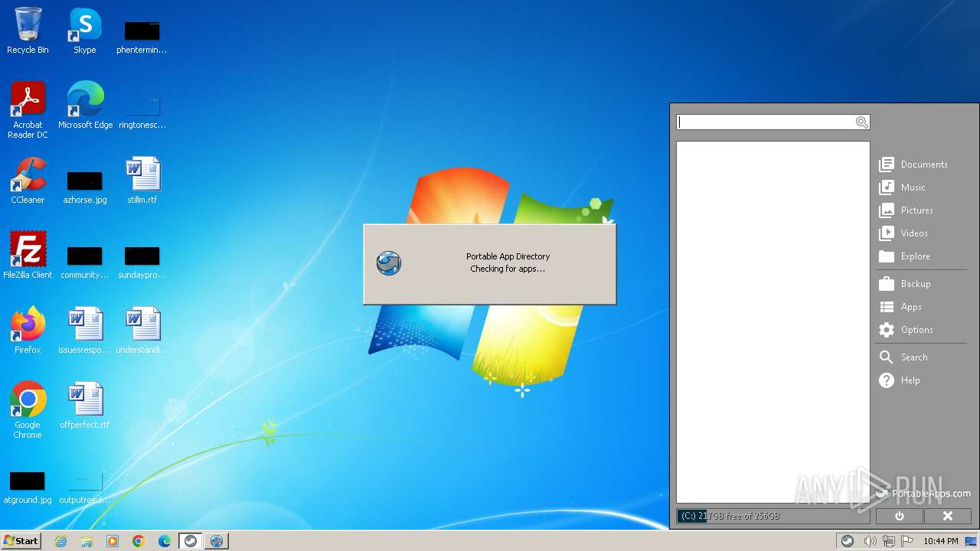Close the PortableApps menu with the X button
Image resolution: width=980 pixels, height=551 pixels.
(948, 516)
